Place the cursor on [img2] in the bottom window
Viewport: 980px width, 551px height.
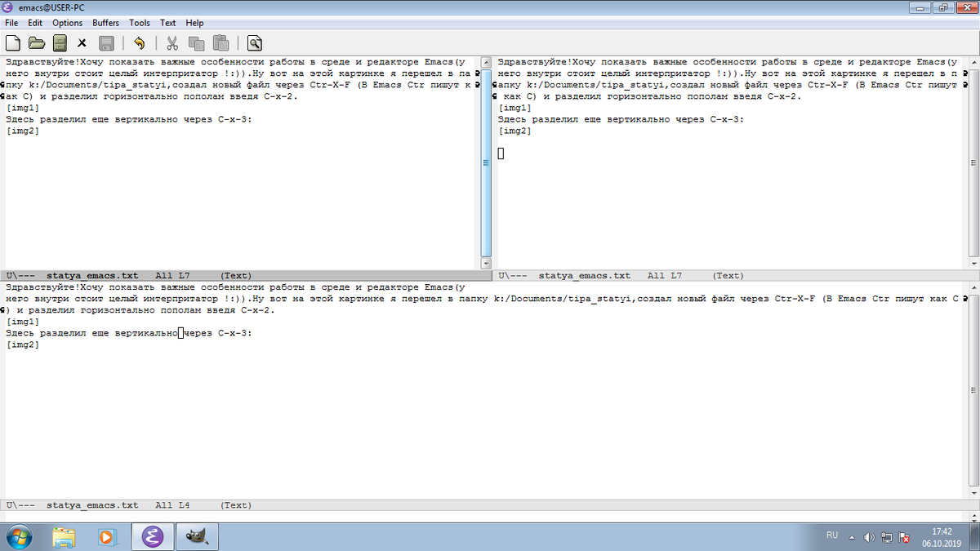22,344
